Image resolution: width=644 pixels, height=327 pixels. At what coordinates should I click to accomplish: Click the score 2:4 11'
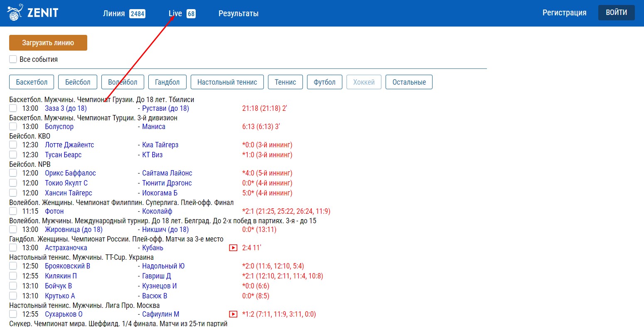[x=251, y=248]
